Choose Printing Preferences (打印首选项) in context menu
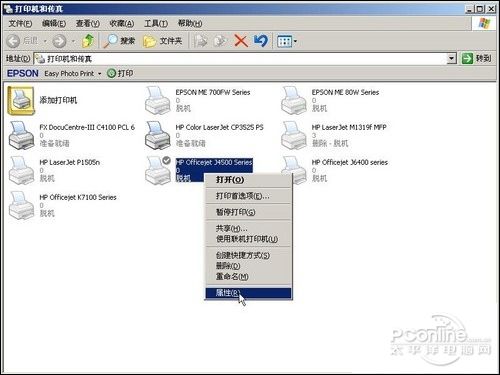 coord(248,196)
